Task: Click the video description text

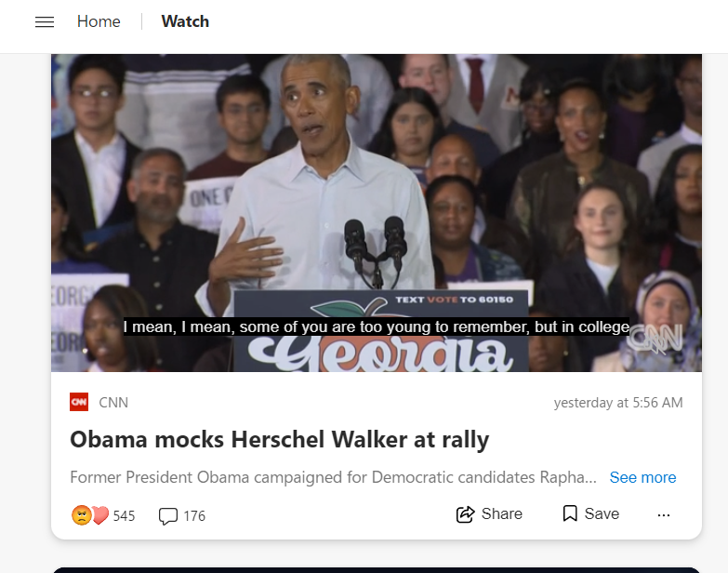Action: [x=334, y=477]
